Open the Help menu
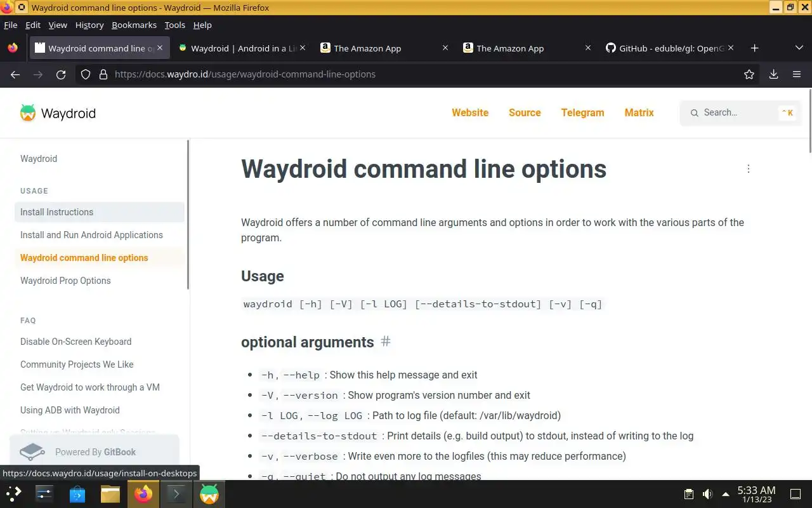The height and width of the screenshot is (508, 812). (x=202, y=25)
